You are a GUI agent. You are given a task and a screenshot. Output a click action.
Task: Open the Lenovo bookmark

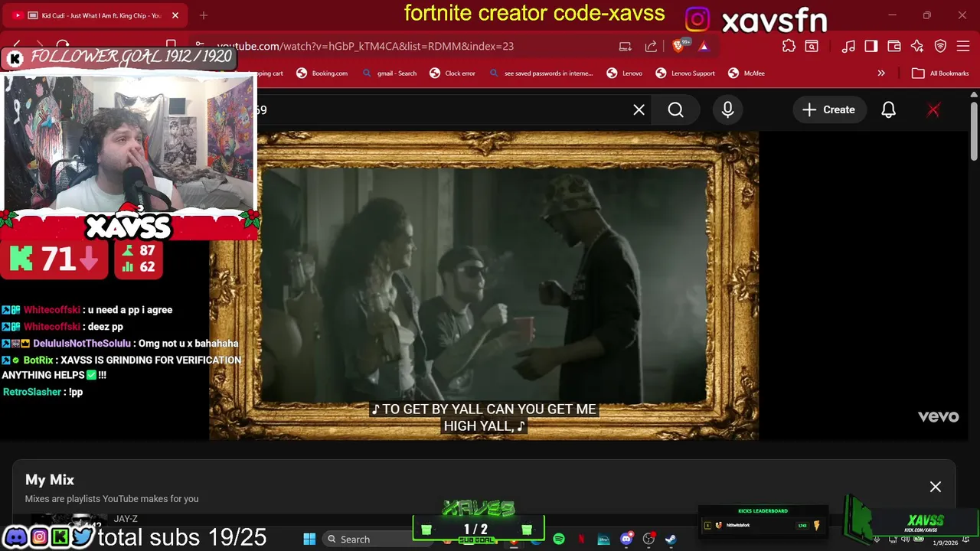click(625, 73)
